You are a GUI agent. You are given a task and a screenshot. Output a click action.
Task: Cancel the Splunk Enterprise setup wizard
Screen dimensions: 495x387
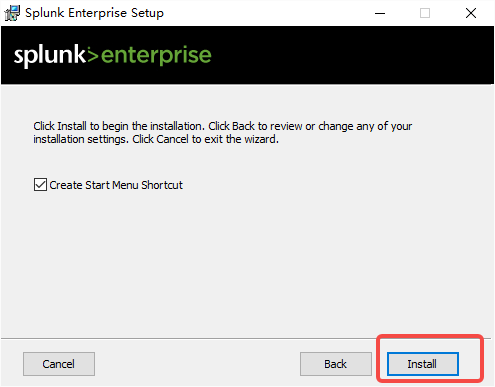coord(59,364)
